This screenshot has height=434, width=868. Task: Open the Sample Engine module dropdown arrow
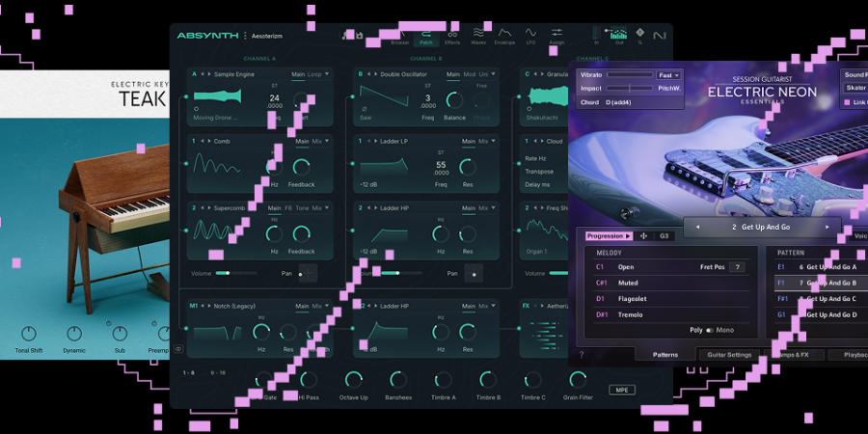[327, 74]
